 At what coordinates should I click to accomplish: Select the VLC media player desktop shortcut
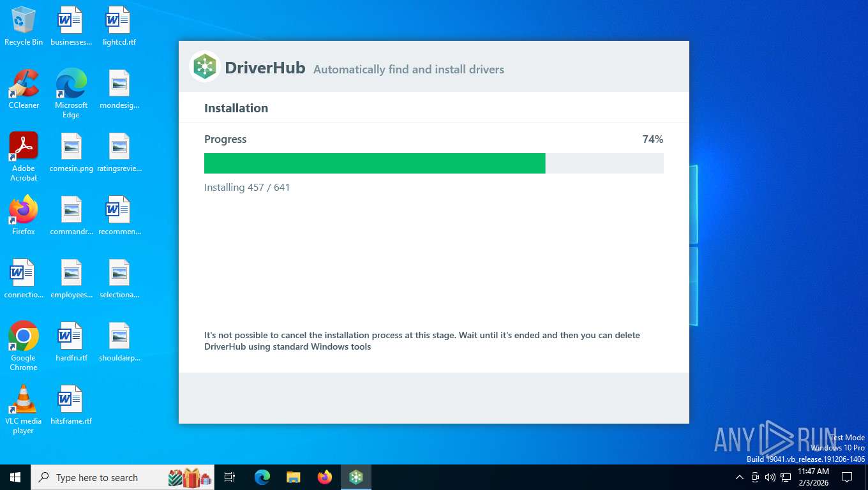pyautogui.click(x=24, y=410)
